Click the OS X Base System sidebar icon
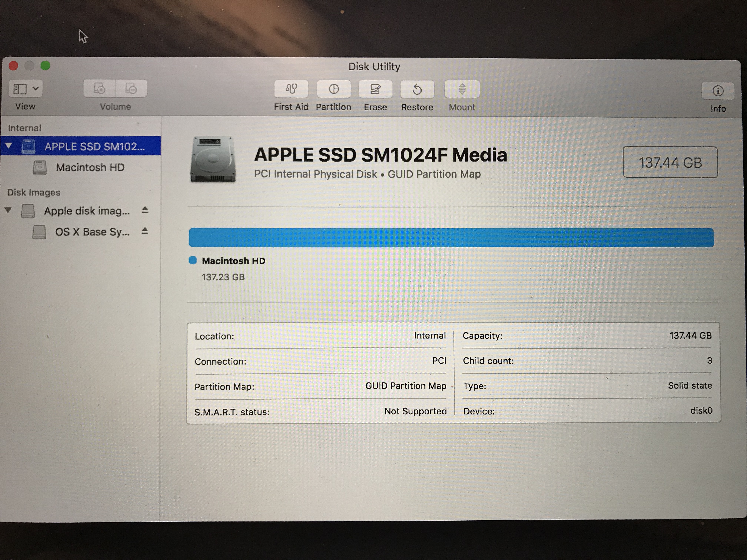The width and height of the screenshot is (747, 560). [x=39, y=232]
